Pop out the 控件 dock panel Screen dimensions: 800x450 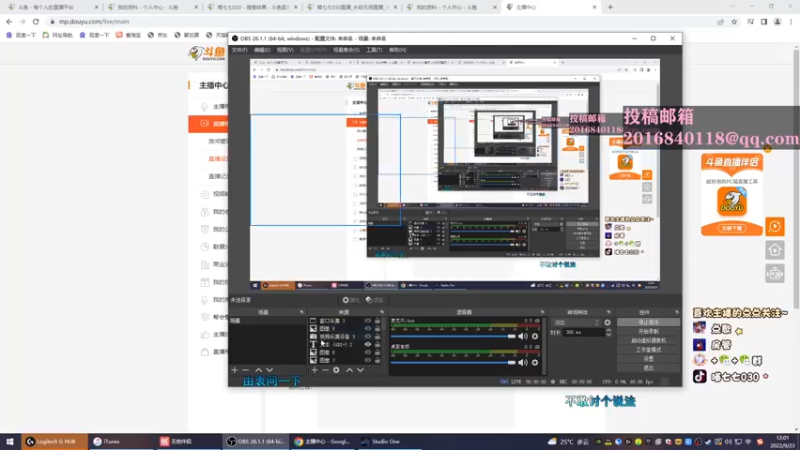pos(677,312)
